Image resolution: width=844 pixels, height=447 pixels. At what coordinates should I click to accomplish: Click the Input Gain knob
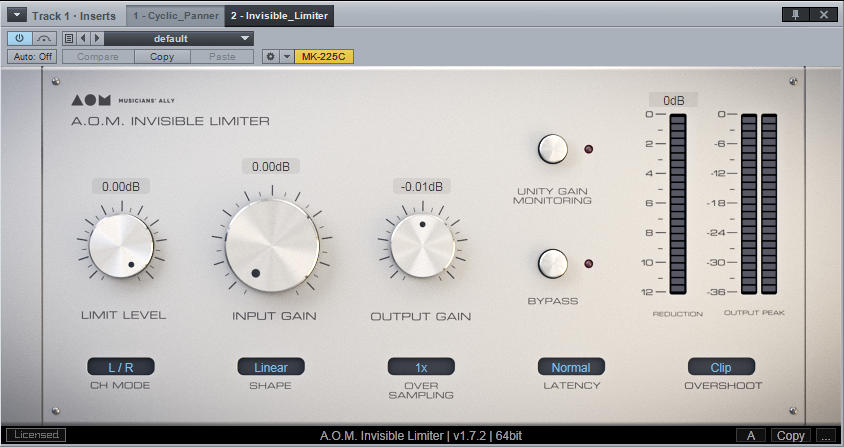pos(272,246)
